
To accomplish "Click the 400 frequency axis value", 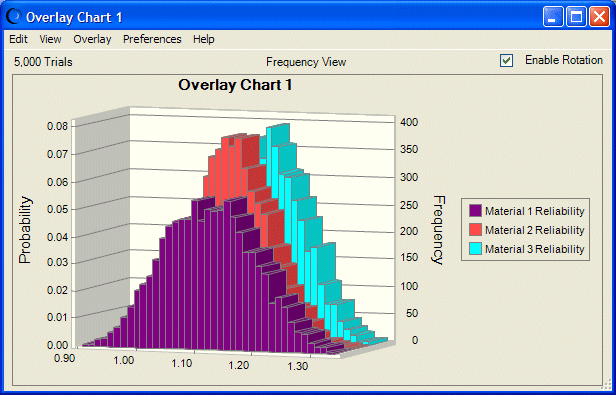I will coord(409,122).
